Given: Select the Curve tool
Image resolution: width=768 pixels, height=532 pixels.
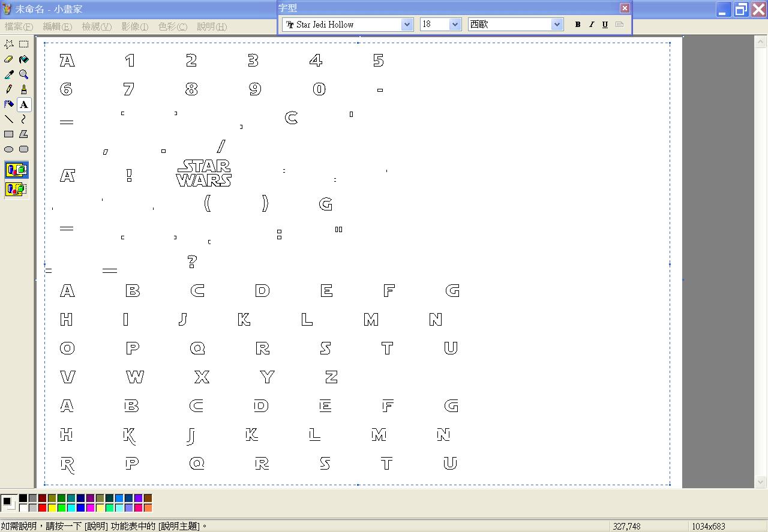Looking at the screenshot, I should pyautogui.click(x=24, y=119).
